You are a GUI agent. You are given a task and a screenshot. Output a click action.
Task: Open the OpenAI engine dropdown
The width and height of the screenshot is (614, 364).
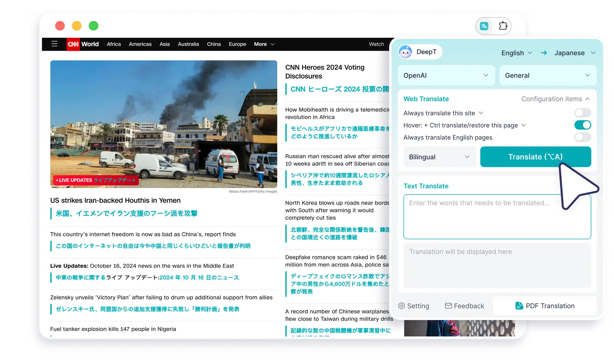[x=446, y=75]
